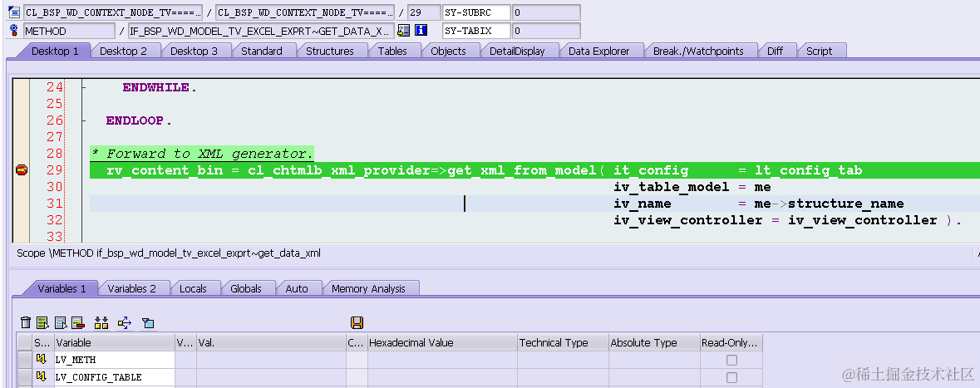Screen dimensions: 980x388
Task: Click the "Forward to XML generator" comment line
Action: tap(202, 154)
